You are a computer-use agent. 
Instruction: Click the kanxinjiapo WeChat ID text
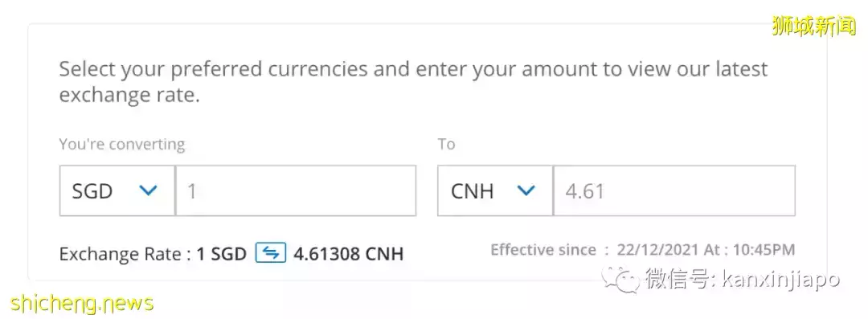780,279
